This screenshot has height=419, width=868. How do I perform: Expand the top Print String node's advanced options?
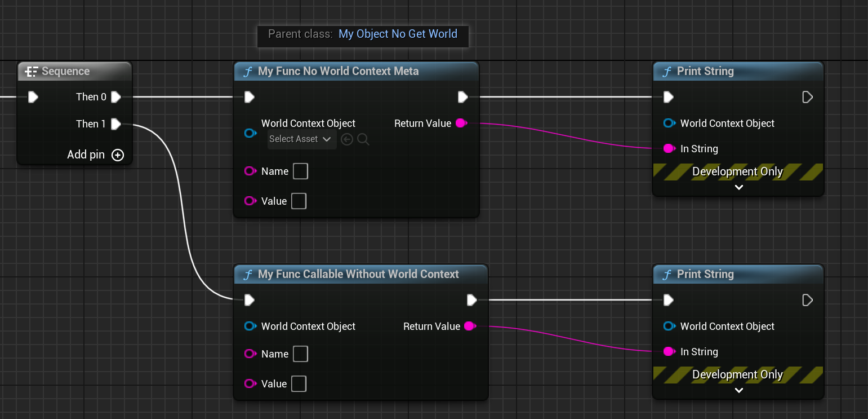pos(739,188)
